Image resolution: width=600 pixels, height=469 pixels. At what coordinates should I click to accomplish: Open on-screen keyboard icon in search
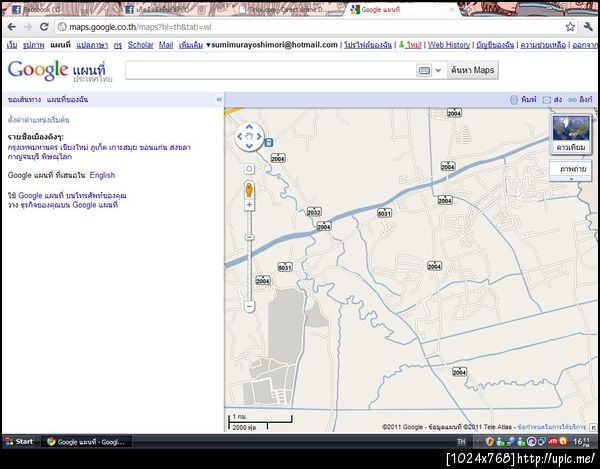coord(424,70)
